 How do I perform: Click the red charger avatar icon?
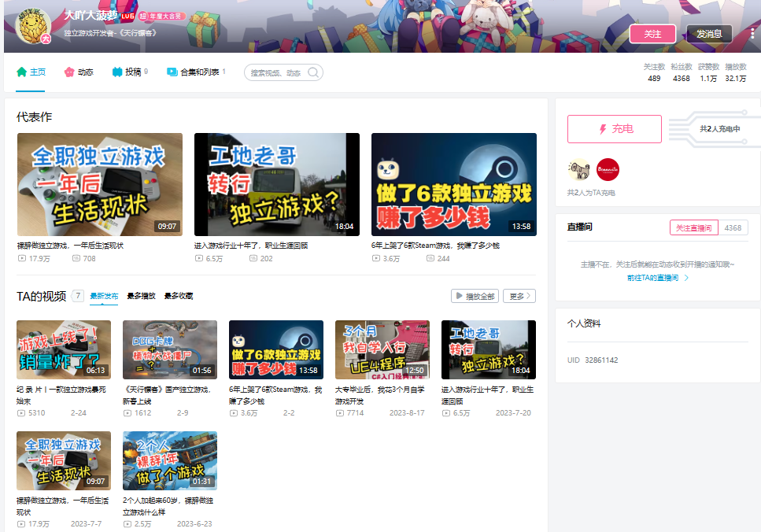tap(608, 170)
